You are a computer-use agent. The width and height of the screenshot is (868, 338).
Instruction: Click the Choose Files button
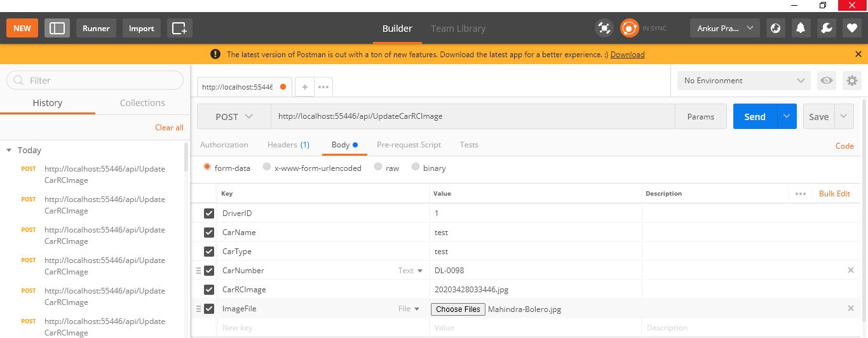[x=458, y=309]
